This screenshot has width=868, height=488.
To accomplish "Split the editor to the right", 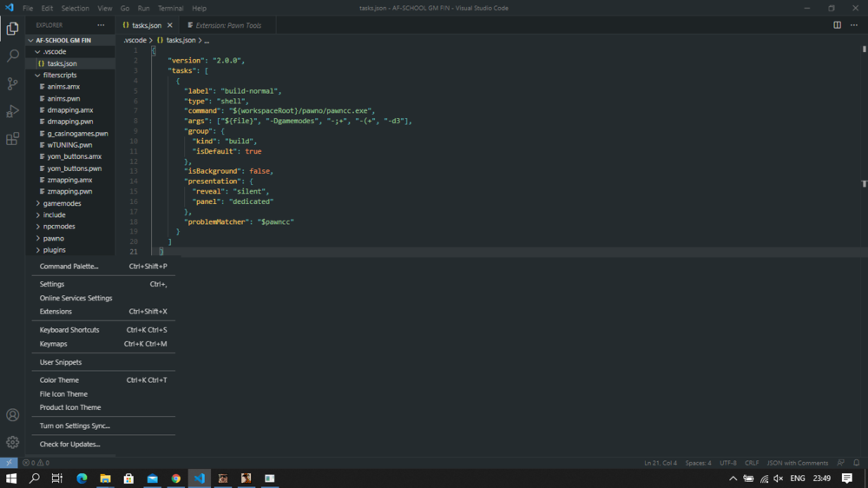I will coord(837,25).
